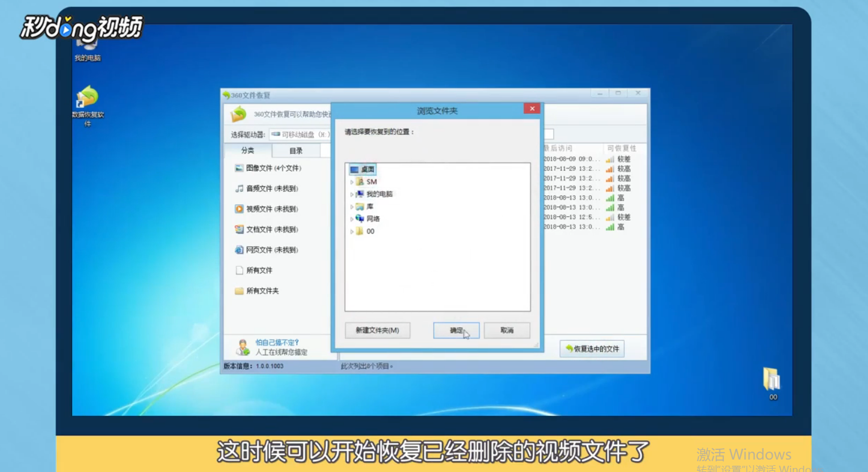Select 网络 label in folder tree
This screenshot has height=472, width=868.
click(x=373, y=219)
